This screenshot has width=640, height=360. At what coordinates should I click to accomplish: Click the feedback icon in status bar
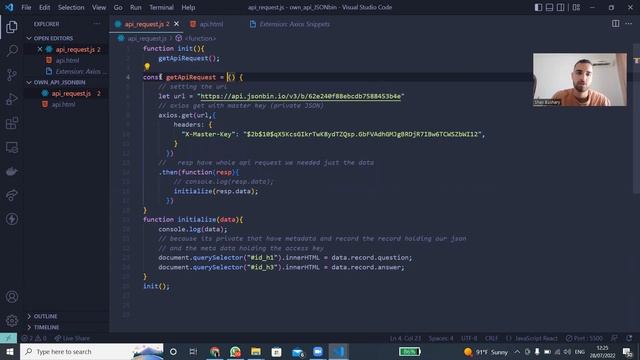[x=614, y=338]
